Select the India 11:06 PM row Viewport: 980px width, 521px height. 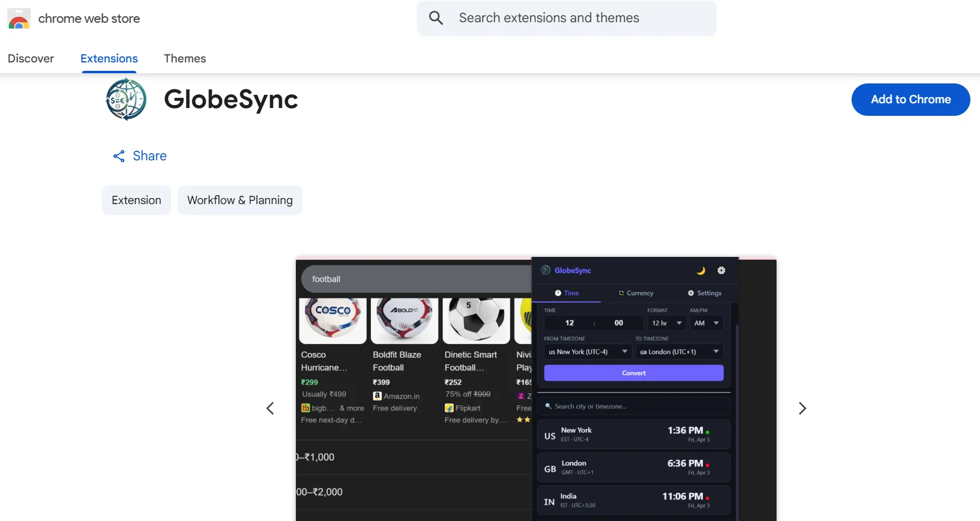click(634, 501)
